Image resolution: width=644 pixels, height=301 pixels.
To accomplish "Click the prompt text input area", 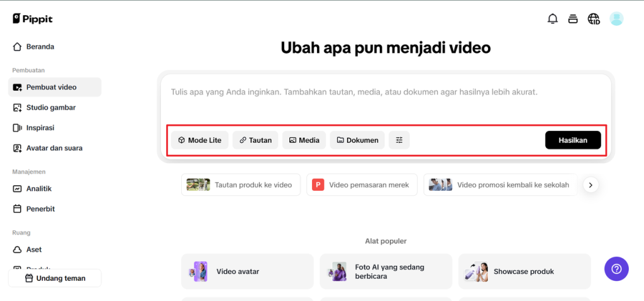I will pos(385,101).
